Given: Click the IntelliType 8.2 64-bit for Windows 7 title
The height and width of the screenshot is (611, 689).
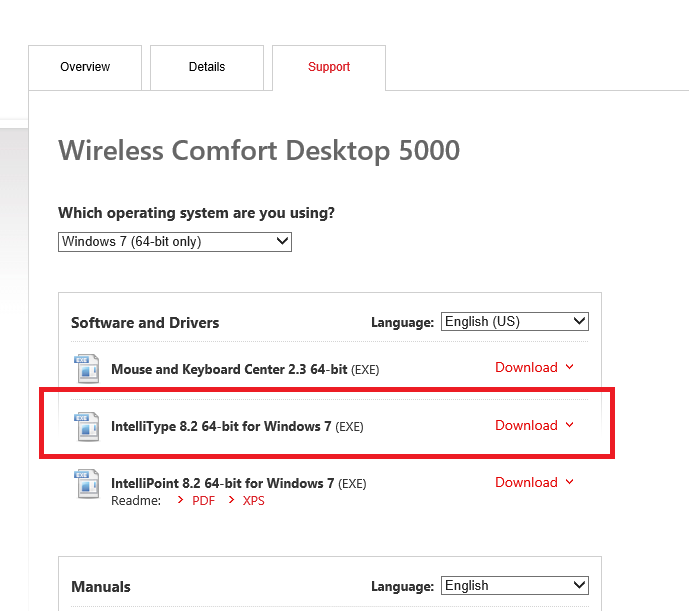Looking at the screenshot, I should (221, 426).
